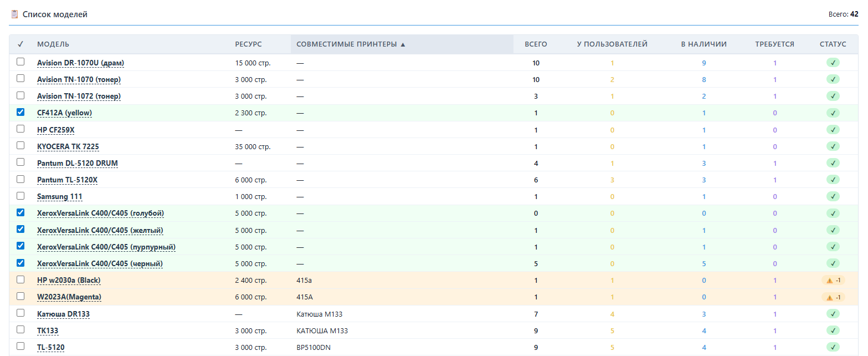Open W2023A(Magenta) model link
The width and height of the screenshot is (868, 356).
[x=69, y=297]
